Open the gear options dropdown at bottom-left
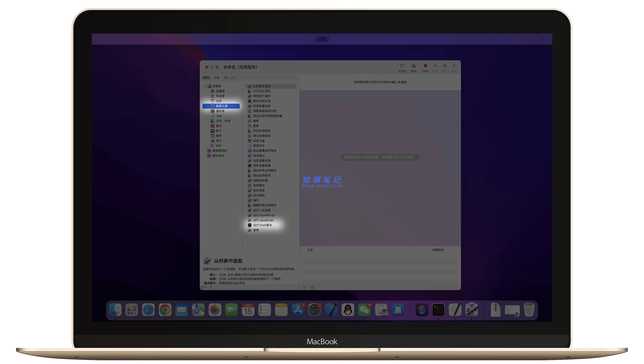Image resolution: width=644 pixels, height=364 pixels. [204, 287]
